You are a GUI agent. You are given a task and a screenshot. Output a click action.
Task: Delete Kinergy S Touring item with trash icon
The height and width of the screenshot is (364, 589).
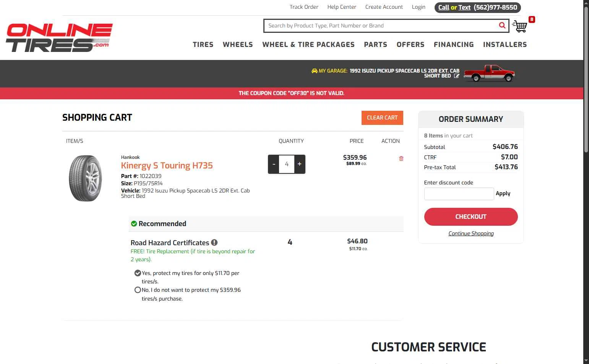[401, 159]
